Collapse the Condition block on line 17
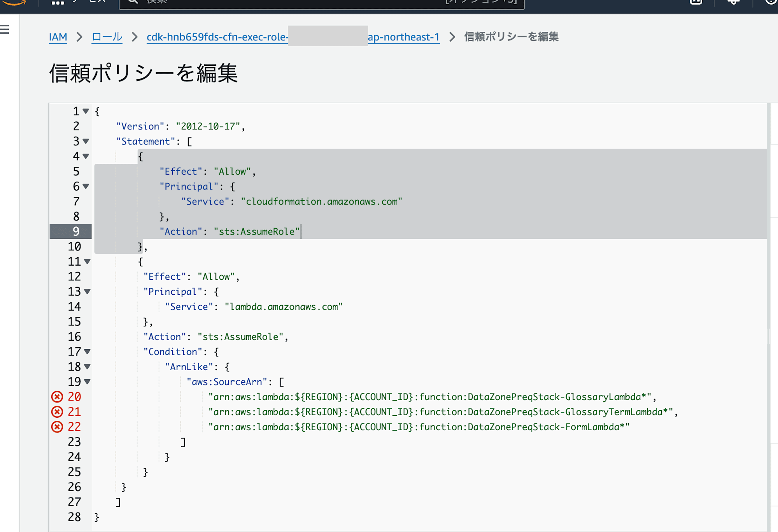 [x=88, y=352]
